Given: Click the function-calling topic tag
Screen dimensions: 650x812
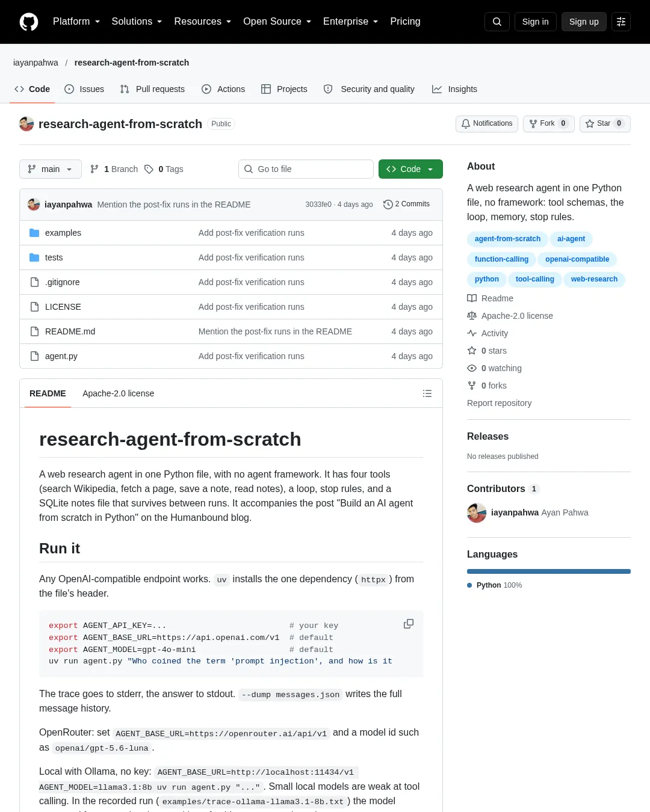Looking at the screenshot, I should point(501,259).
